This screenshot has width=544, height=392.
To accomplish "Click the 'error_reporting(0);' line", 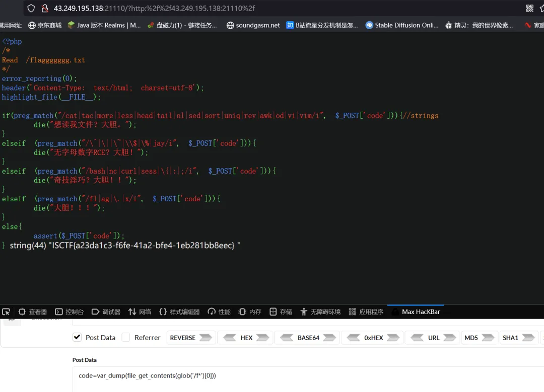I will pyautogui.click(x=39, y=79).
